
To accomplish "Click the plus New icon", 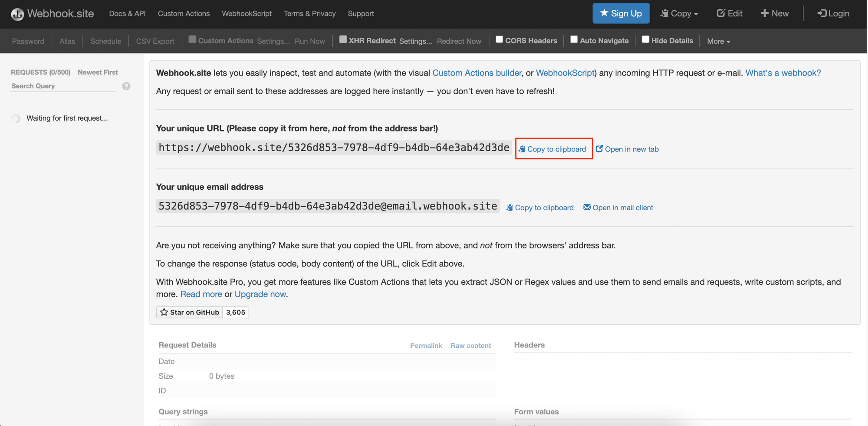I will click(765, 13).
